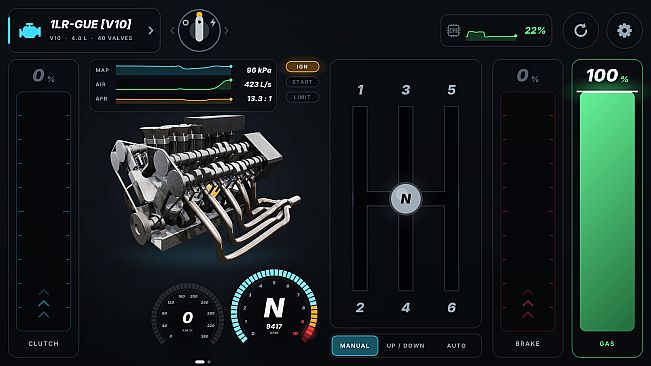Viewport: 651px width, 366px height.
Task: Click the GAS label
Action: (x=607, y=344)
